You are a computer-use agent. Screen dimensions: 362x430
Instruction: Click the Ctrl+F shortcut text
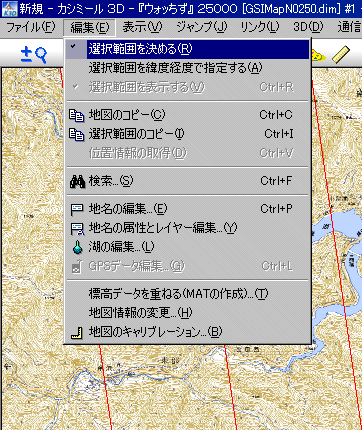coord(276,181)
